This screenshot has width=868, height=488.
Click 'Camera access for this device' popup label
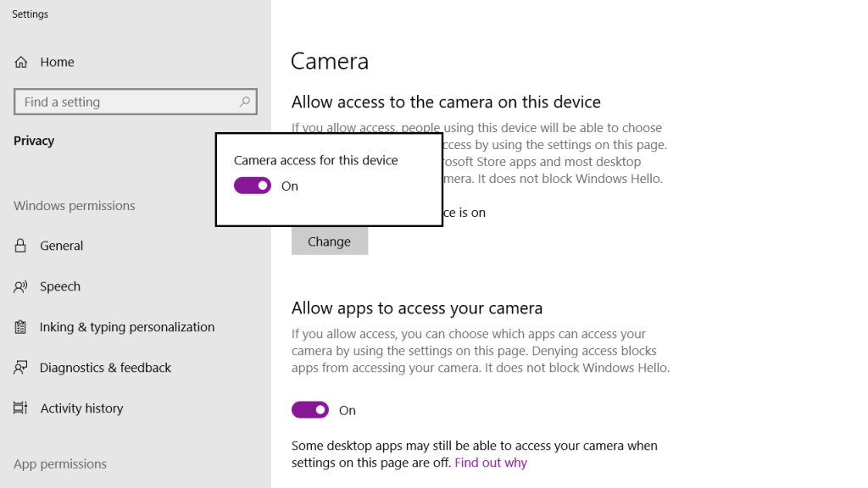tap(315, 160)
